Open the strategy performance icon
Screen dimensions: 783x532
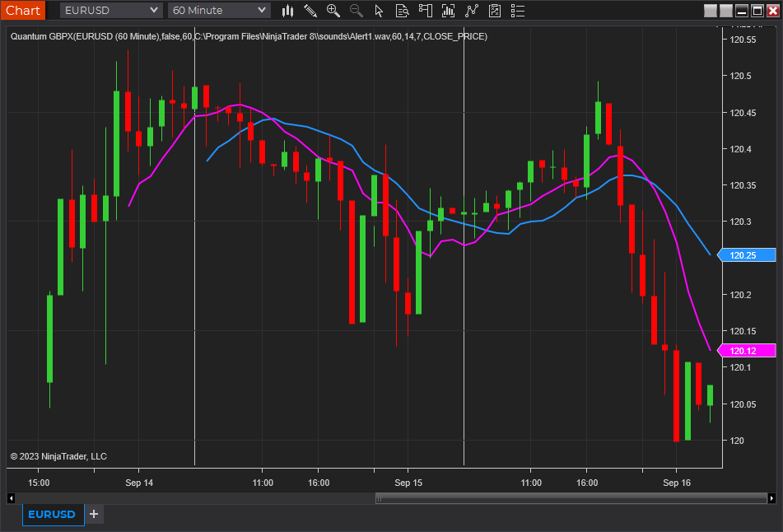click(x=494, y=11)
